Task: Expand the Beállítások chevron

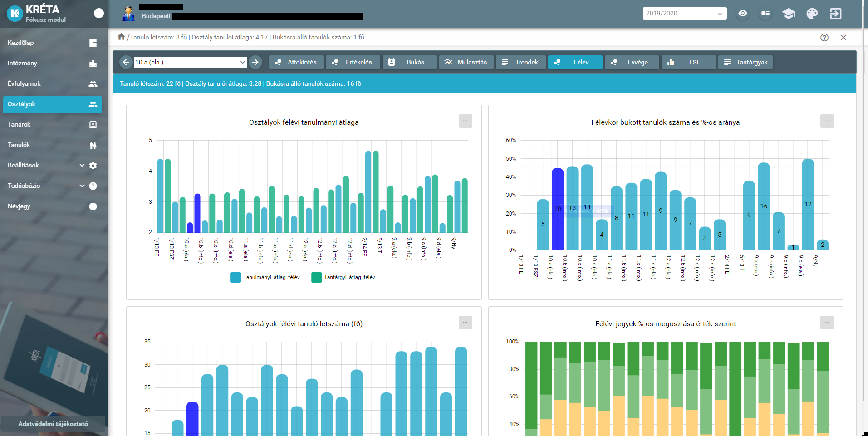Action: coord(82,166)
